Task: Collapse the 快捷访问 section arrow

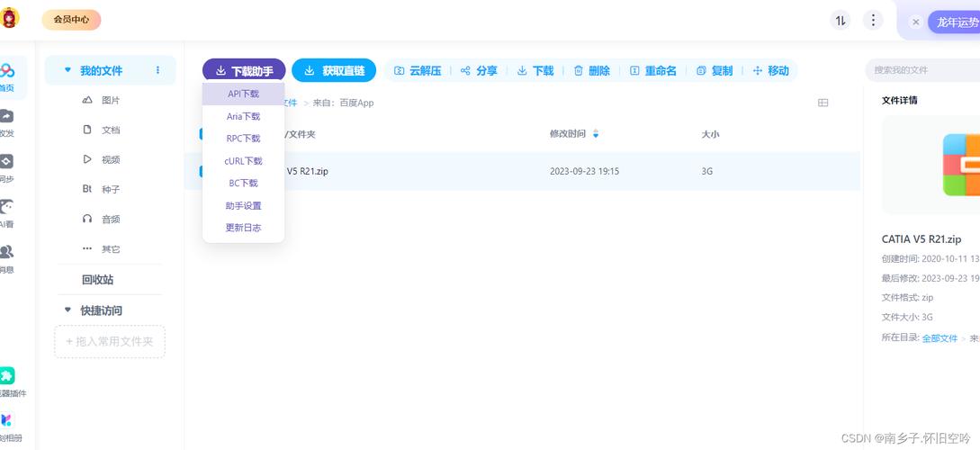Action: 67,310
